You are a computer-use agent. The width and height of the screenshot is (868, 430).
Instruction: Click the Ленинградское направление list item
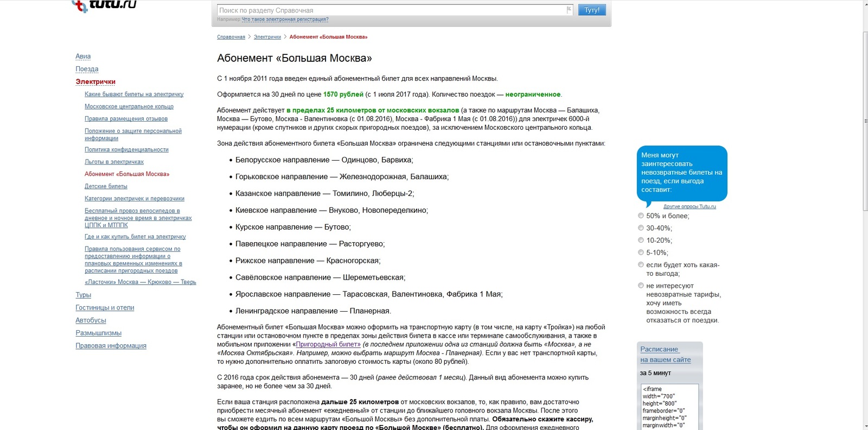tap(313, 311)
